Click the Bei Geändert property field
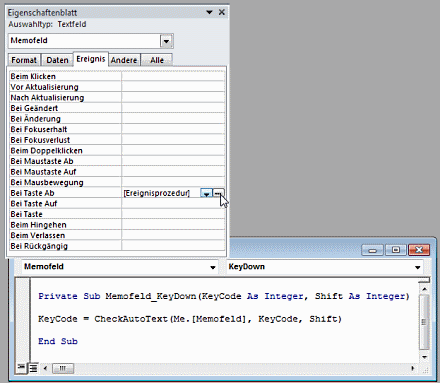The height and width of the screenshot is (383, 440). tap(173, 108)
